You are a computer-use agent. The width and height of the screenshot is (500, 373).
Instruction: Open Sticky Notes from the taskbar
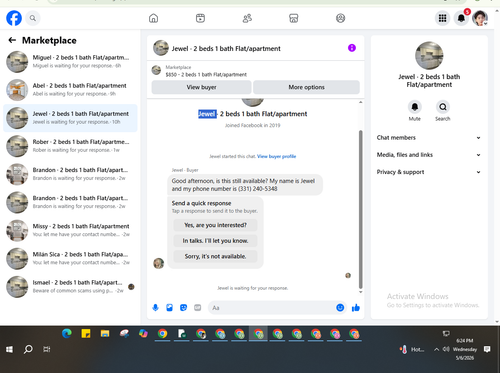pyautogui.click(x=86, y=334)
